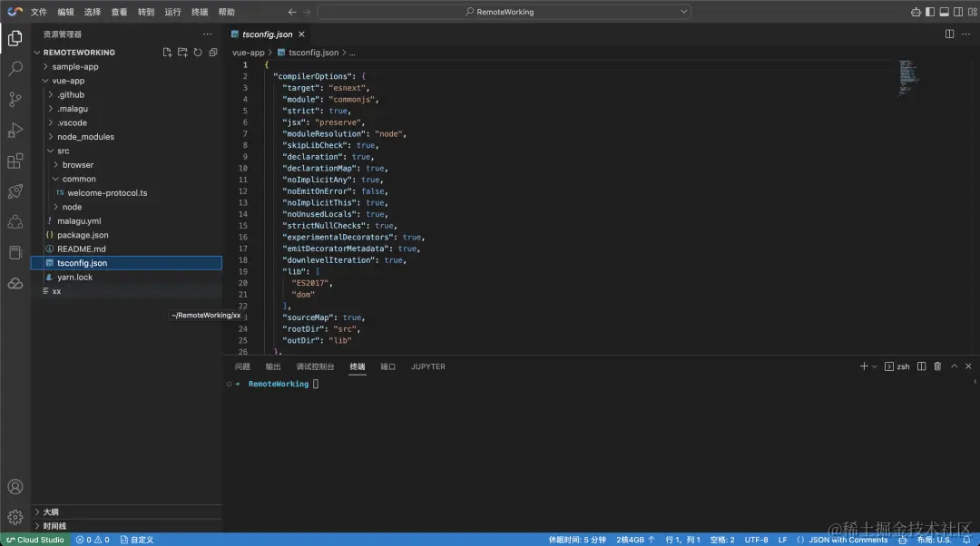Switch to the JUPYTER panel tab

coord(428,366)
